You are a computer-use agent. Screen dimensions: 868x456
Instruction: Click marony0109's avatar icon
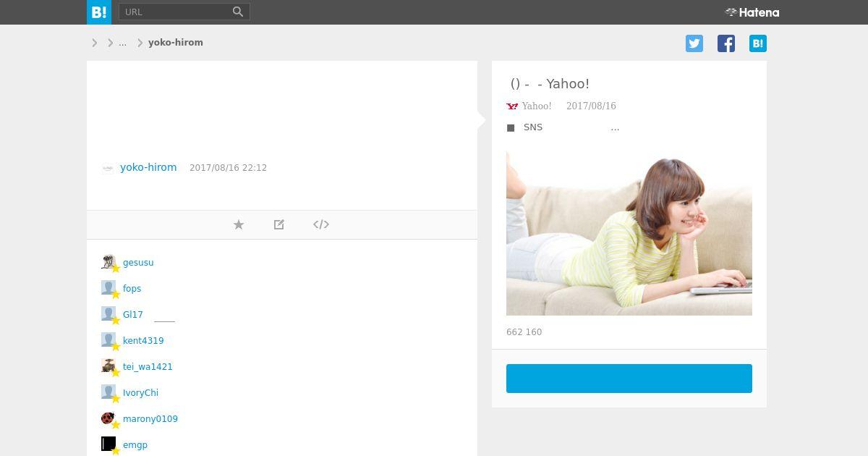[x=109, y=418]
